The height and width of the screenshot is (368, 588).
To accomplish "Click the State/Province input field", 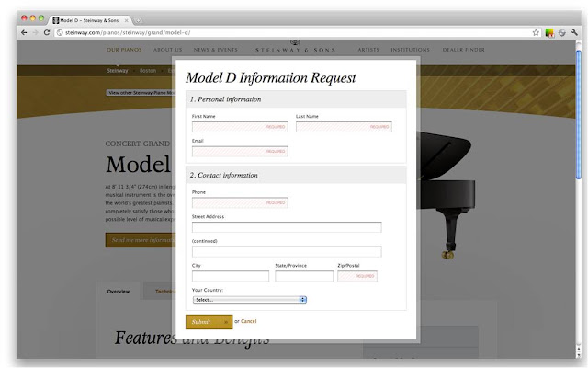I will click(x=304, y=276).
